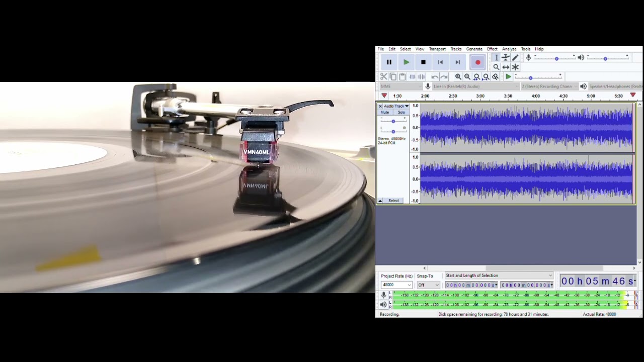This screenshot has height=362, width=644.
Task: Click the track Select button
Action: [393, 201]
